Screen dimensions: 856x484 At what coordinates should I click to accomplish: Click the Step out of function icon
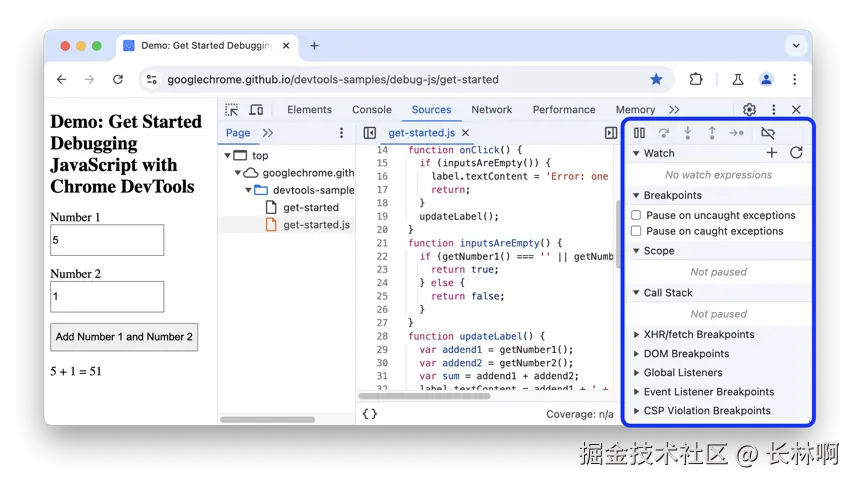pos(712,133)
